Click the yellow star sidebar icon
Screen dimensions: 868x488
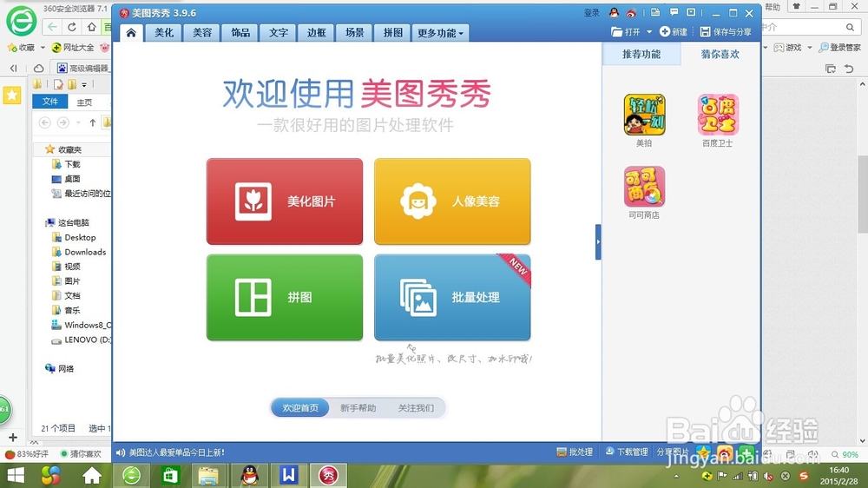(11, 96)
